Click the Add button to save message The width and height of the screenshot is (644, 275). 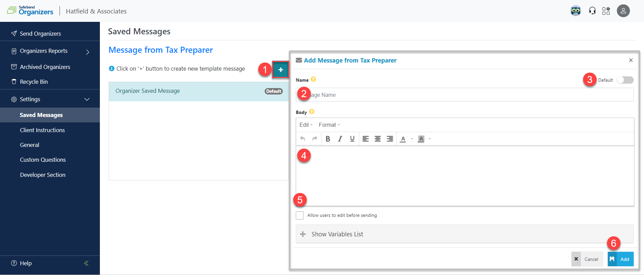pyautogui.click(x=620, y=259)
